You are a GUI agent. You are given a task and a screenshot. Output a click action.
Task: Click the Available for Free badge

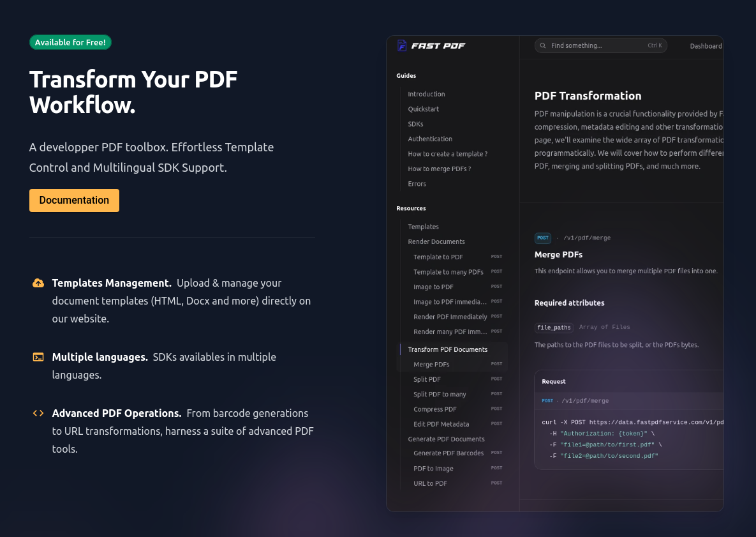[x=70, y=42]
